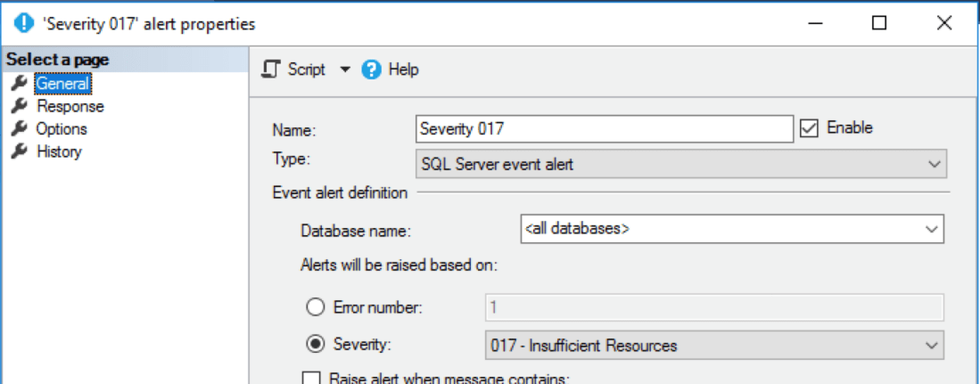Viewport: 980px width, 384px height.
Task: Switch to the Response page
Action: click(x=70, y=106)
